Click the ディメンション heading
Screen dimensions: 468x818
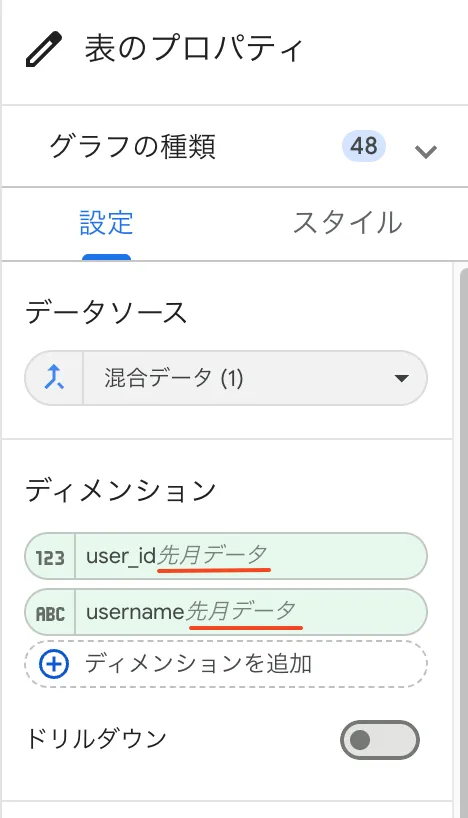121,490
